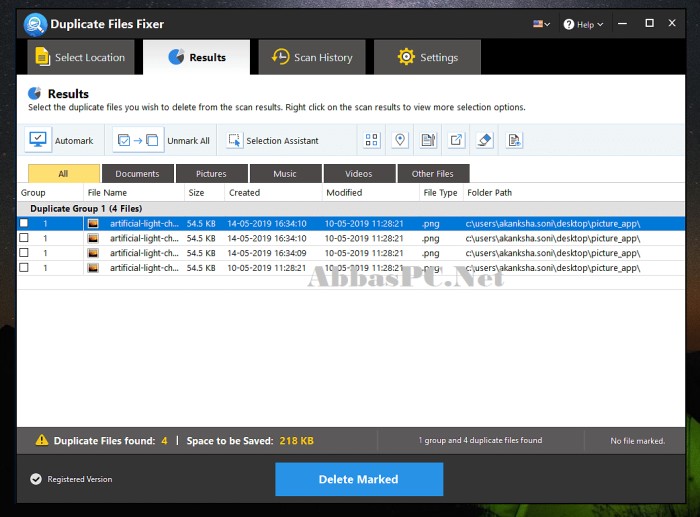
Task: Minimize the Duplicate Files Fixer window
Action: point(622,24)
